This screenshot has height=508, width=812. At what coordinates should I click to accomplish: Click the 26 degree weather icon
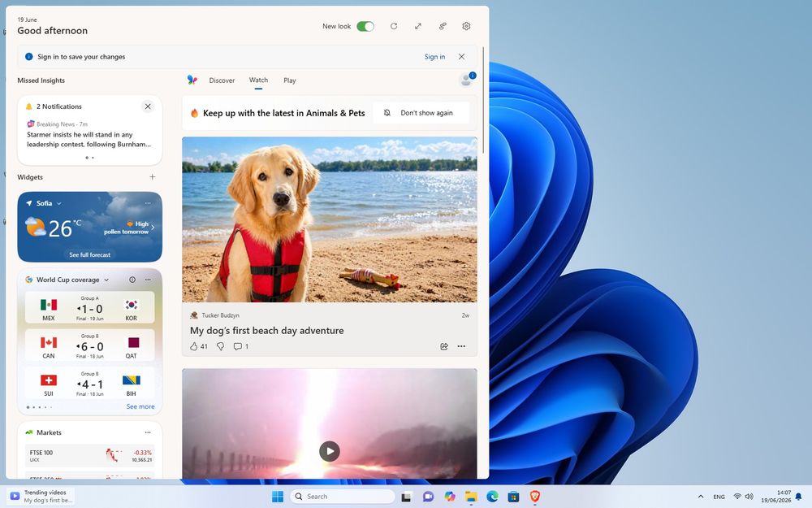pyautogui.click(x=35, y=227)
